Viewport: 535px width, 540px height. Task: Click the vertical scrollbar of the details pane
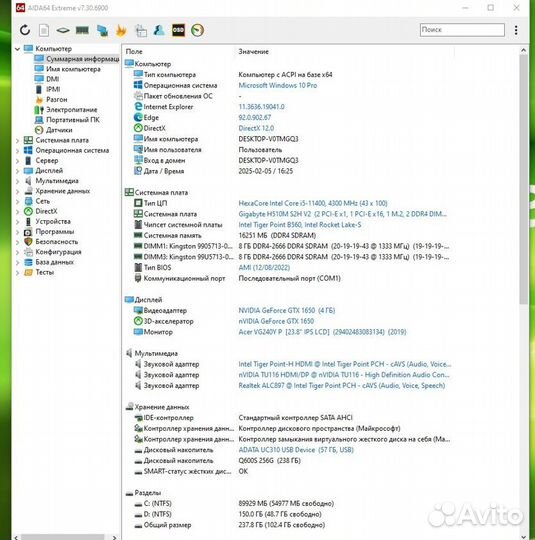524,179
